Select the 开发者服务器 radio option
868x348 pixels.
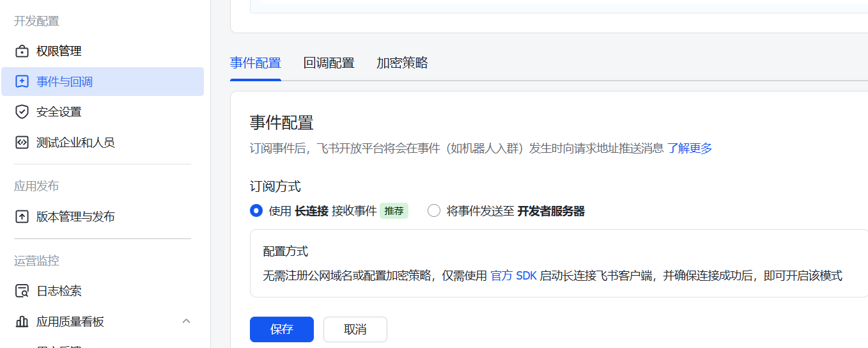pos(434,211)
